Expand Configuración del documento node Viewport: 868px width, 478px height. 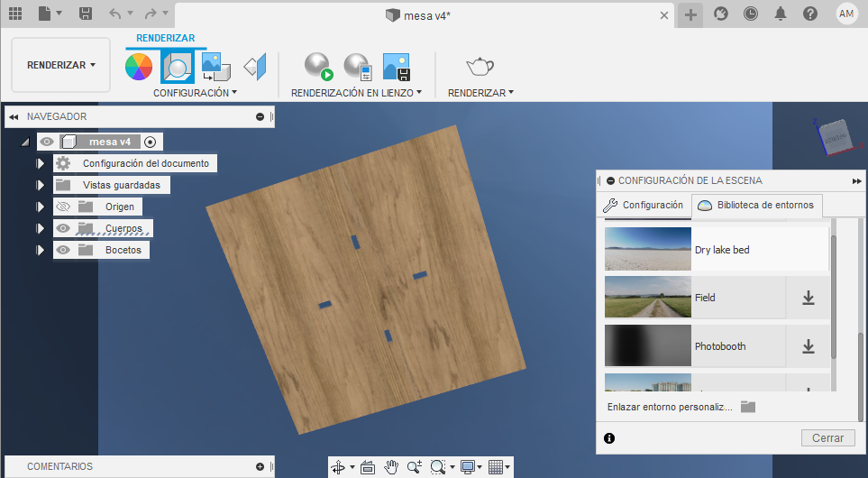(40, 163)
